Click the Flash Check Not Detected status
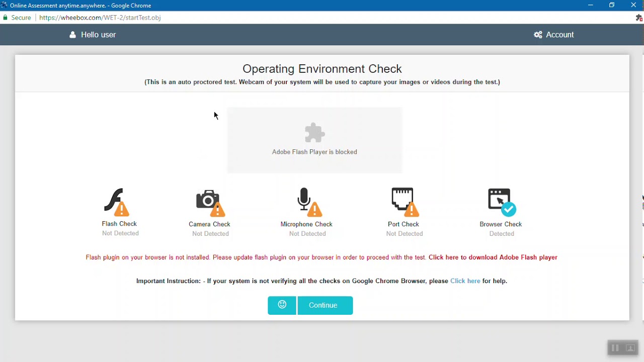644x362 pixels. [x=120, y=233]
